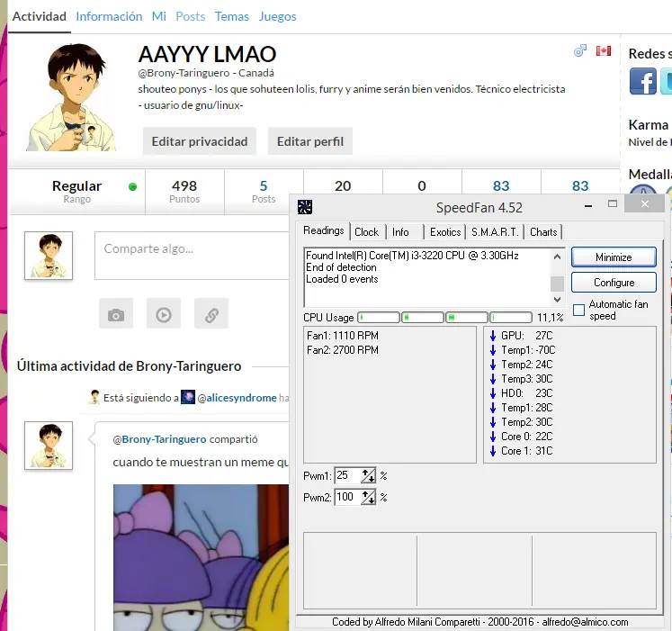This screenshot has width=672, height=631.
Task: Open the Info tab in SpeedFan
Action: (x=400, y=232)
